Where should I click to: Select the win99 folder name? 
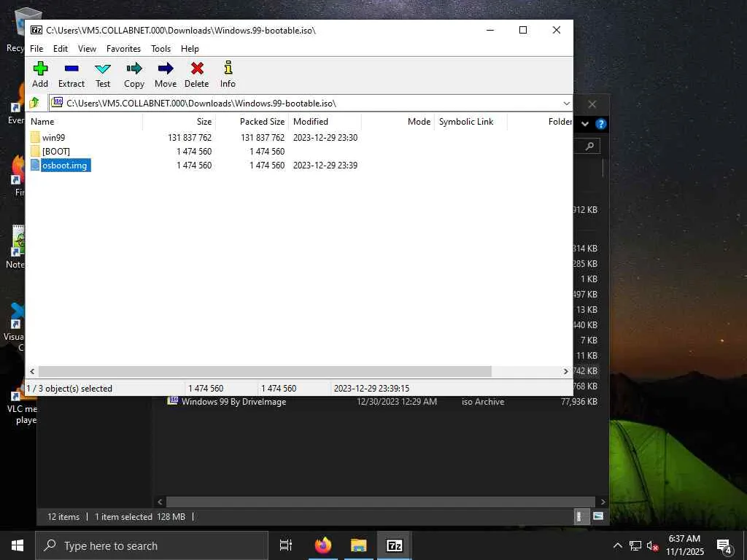click(53, 137)
